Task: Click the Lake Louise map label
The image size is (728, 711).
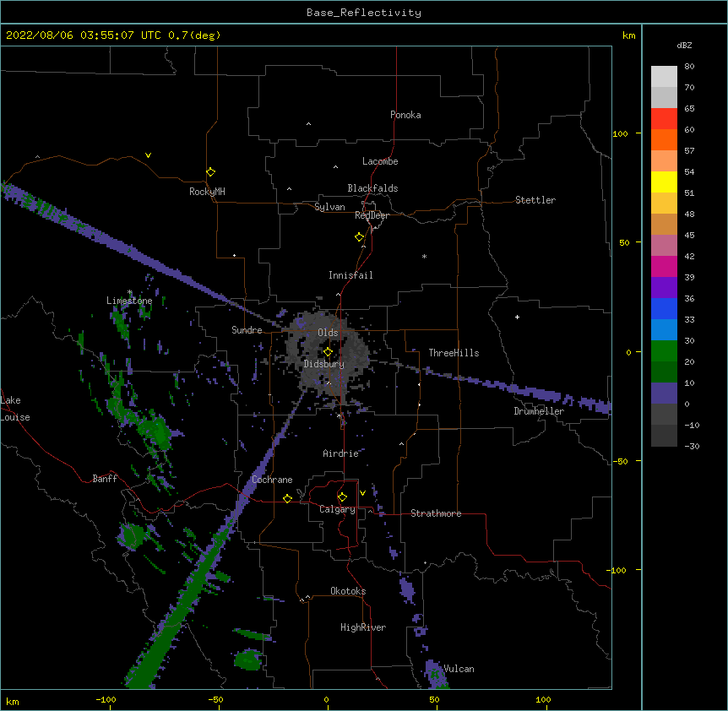Action: (15, 409)
